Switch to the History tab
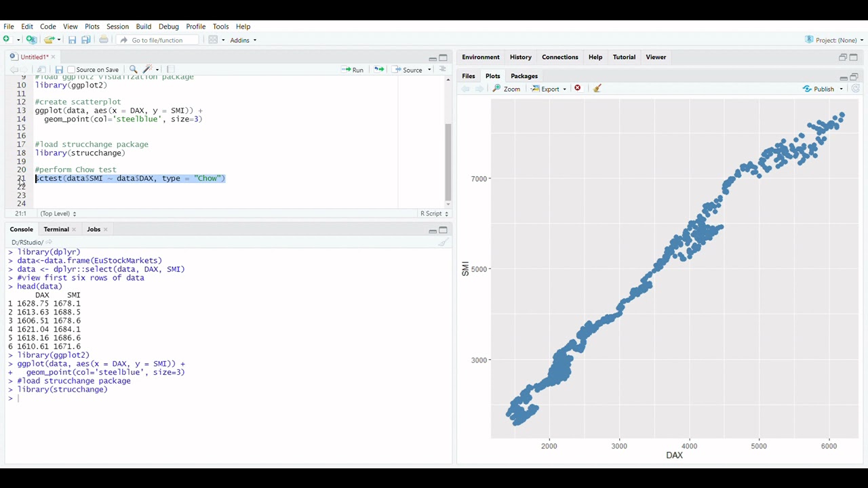868x488 pixels. click(521, 57)
